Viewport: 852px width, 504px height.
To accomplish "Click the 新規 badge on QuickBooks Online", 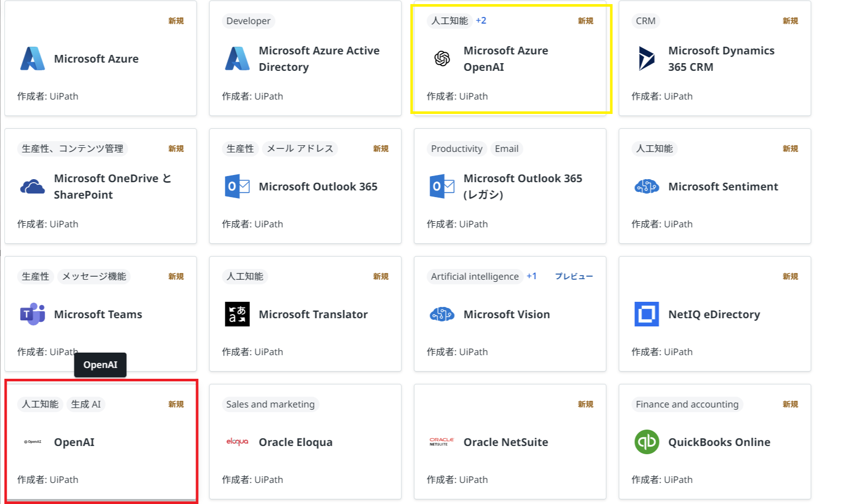I will point(790,404).
